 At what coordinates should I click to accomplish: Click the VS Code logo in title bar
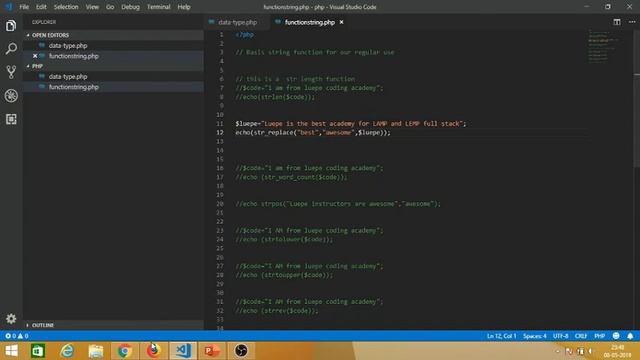9,7
